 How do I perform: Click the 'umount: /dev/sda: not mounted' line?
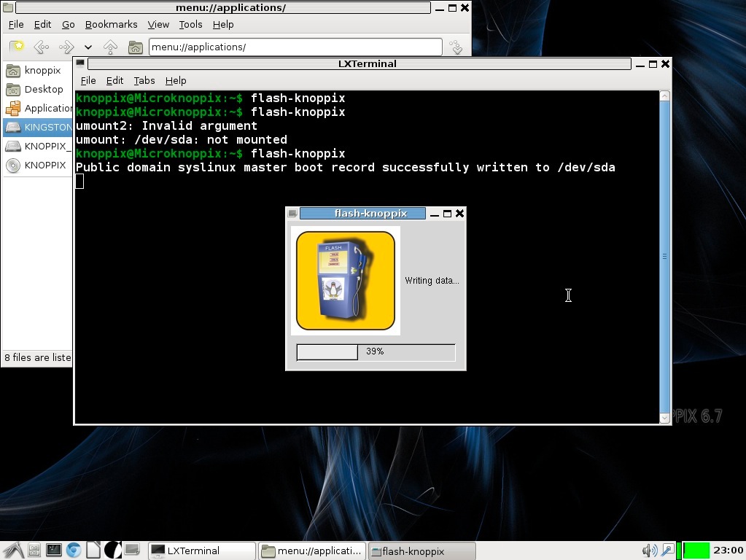click(x=182, y=140)
